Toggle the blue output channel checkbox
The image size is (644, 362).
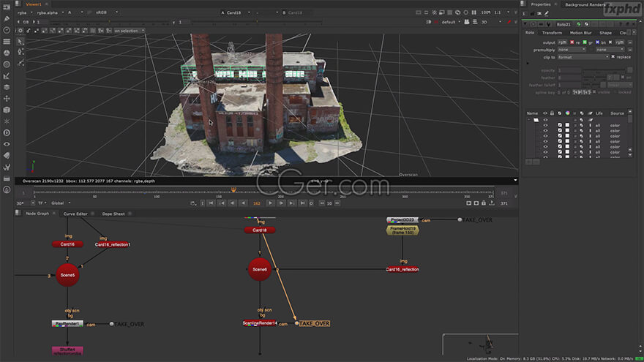pos(597,42)
